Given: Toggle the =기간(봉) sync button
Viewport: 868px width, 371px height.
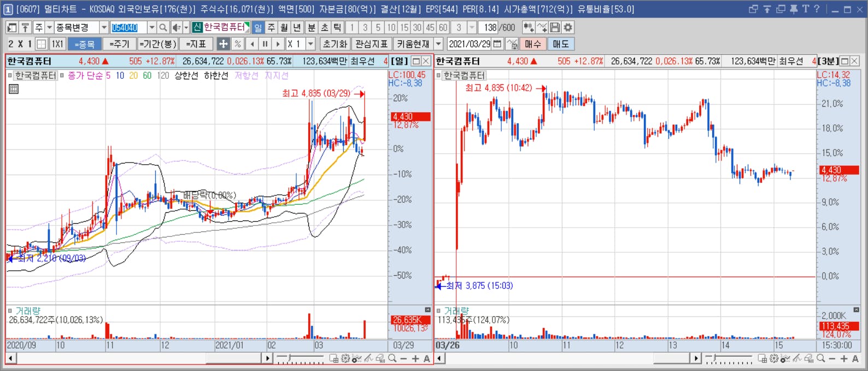Looking at the screenshot, I should 157,44.
